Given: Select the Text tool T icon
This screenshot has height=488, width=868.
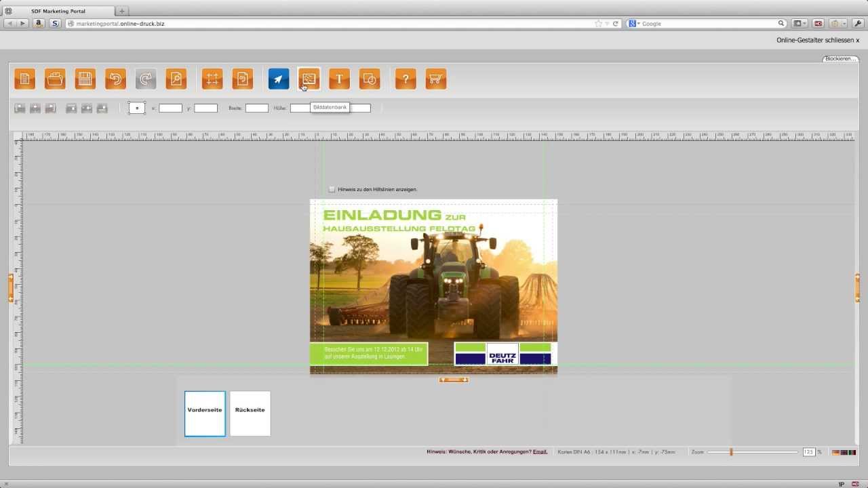Looking at the screenshot, I should pyautogui.click(x=339, y=79).
